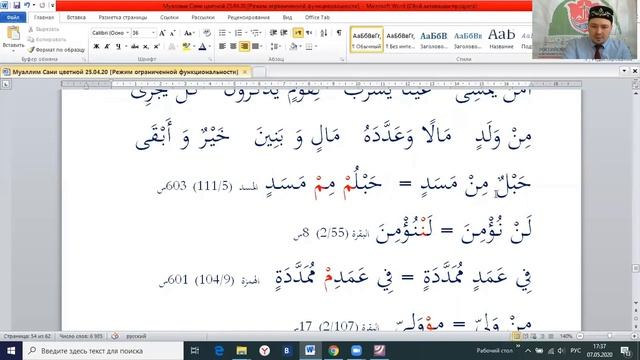Switch to Рецензирование ribbon tab
The width and height of the screenshot is (640, 360).
click(249, 18)
